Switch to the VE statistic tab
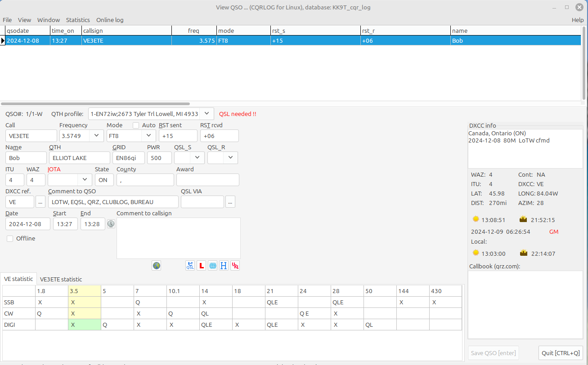 [x=18, y=279]
